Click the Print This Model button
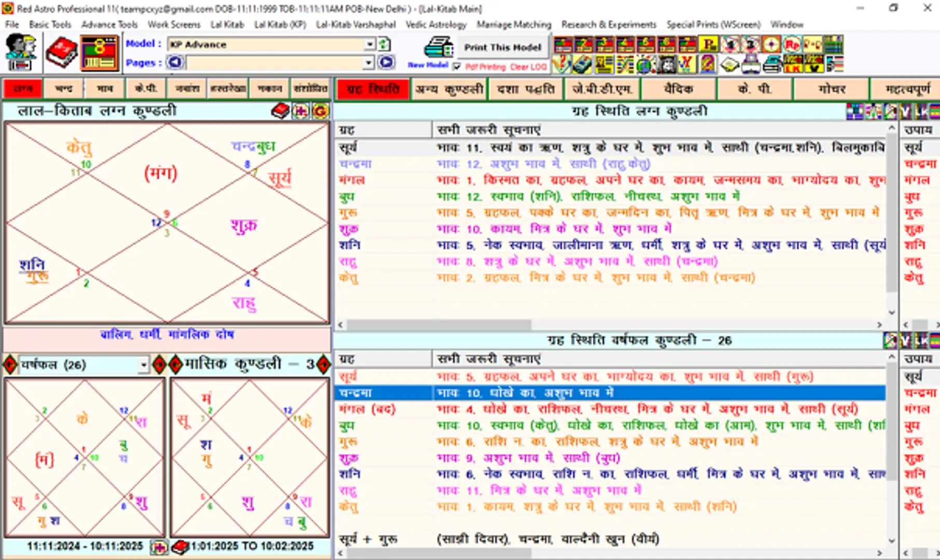Image resolution: width=940 pixels, height=560 pixels. [503, 48]
